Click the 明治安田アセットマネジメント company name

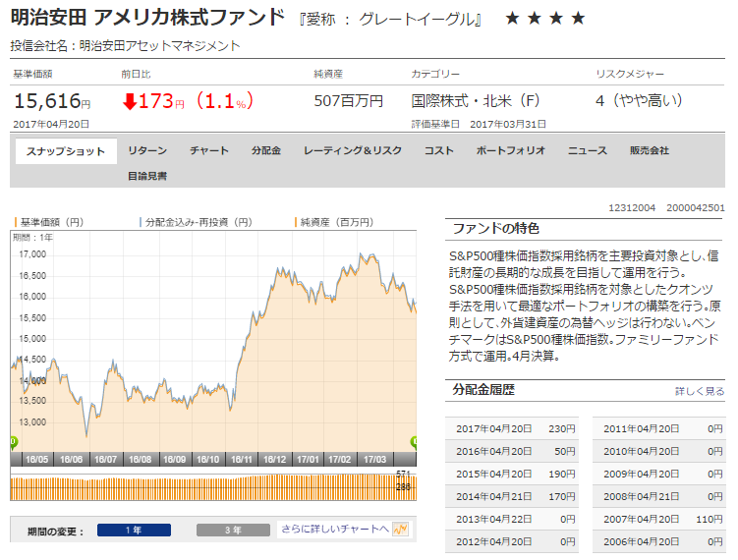[x=159, y=45]
